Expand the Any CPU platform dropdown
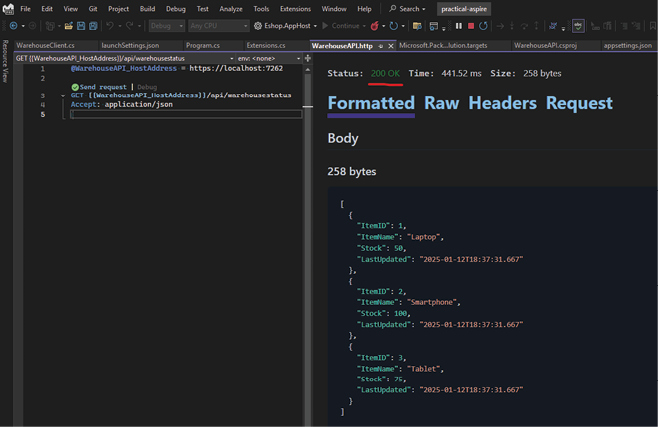The width and height of the screenshot is (658, 427). coord(218,26)
